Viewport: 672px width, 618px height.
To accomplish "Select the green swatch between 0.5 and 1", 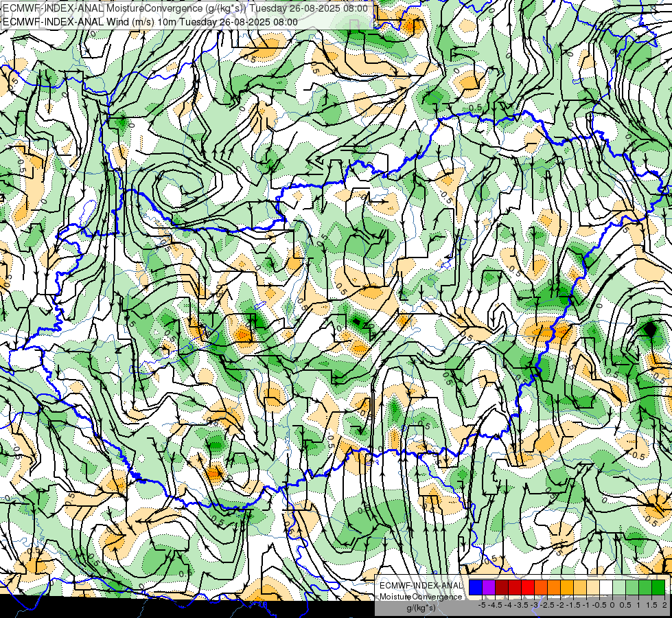I will 632,587.
